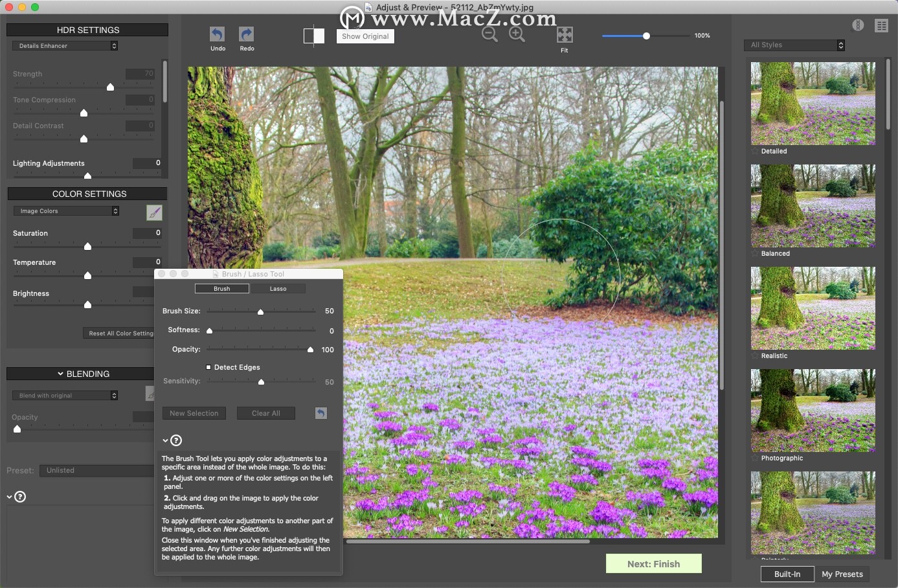Activate the Color Settings brush tool icon
The image size is (898, 588).
(154, 212)
